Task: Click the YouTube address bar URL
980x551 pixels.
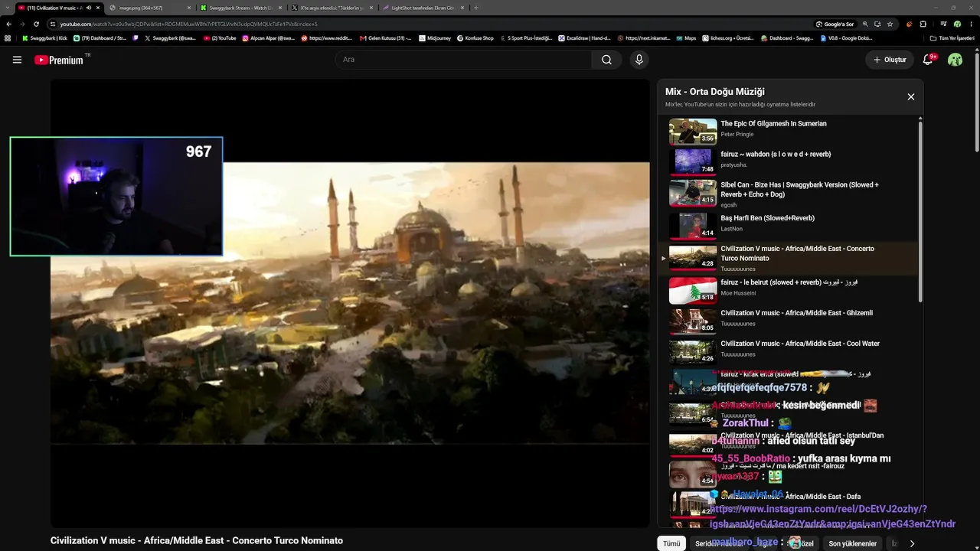Action: click(x=188, y=24)
